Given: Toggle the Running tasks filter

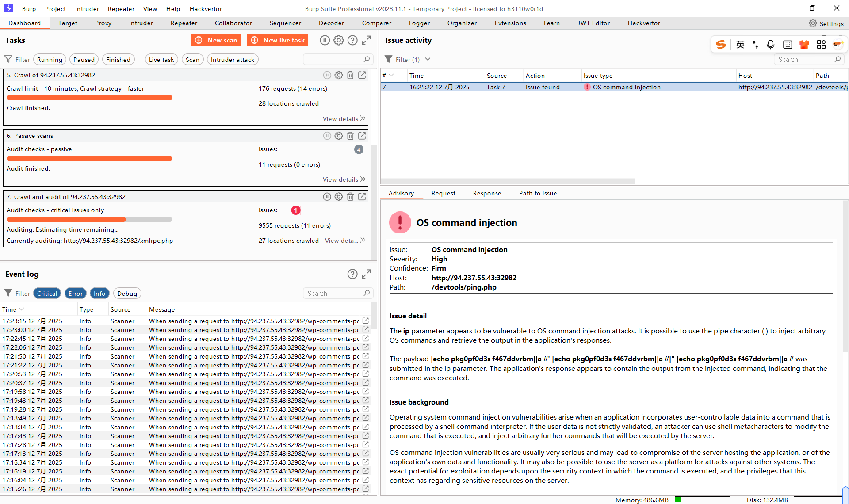Looking at the screenshot, I should [x=50, y=60].
